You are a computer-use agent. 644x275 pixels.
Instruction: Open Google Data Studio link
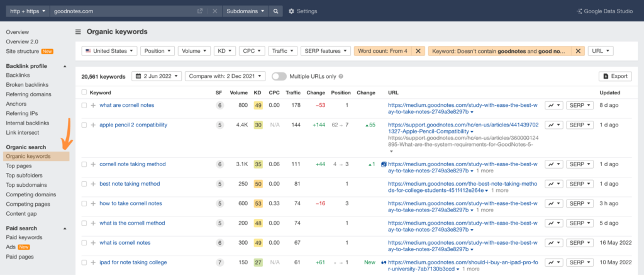(x=604, y=11)
